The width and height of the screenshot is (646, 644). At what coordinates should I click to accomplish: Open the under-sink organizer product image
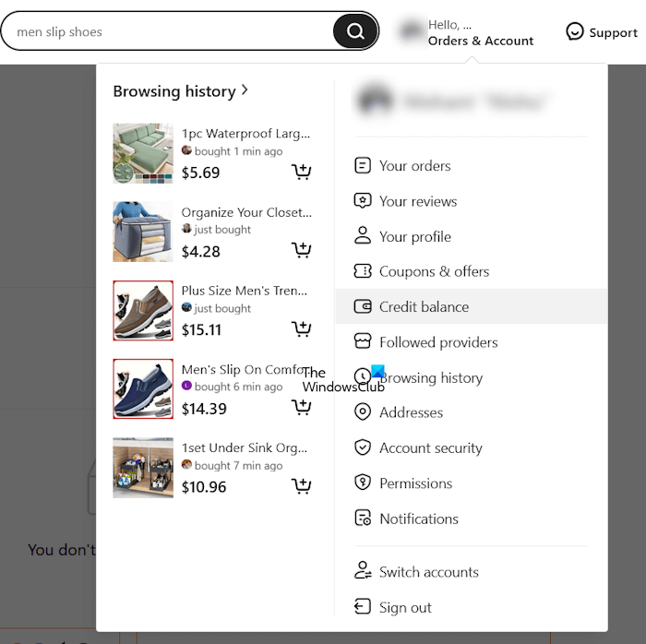[x=143, y=468]
